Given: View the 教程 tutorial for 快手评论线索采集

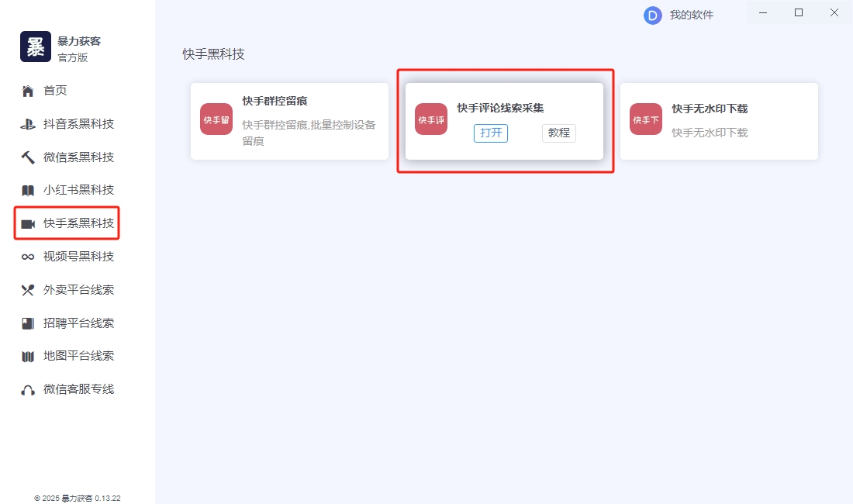Looking at the screenshot, I should (x=558, y=133).
